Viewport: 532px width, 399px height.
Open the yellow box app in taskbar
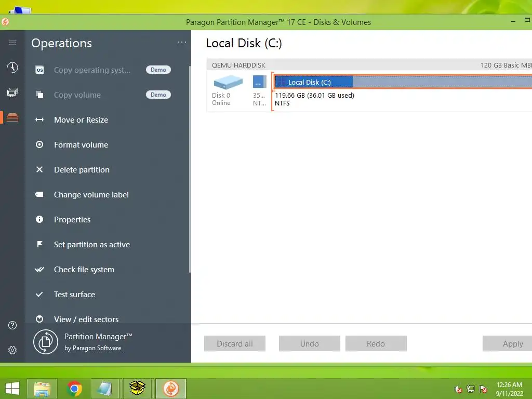137,389
